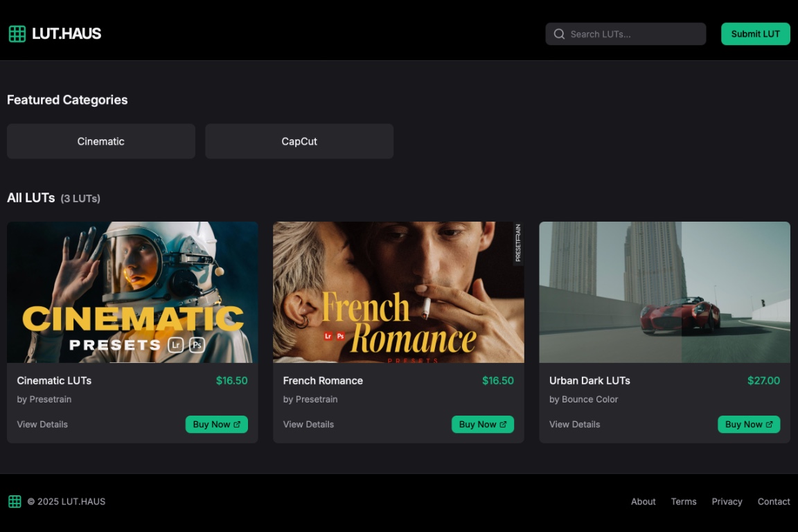Click external link icon on Cinematic LUTs Buy Now
This screenshot has width=798, height=532.
(237, 425)
